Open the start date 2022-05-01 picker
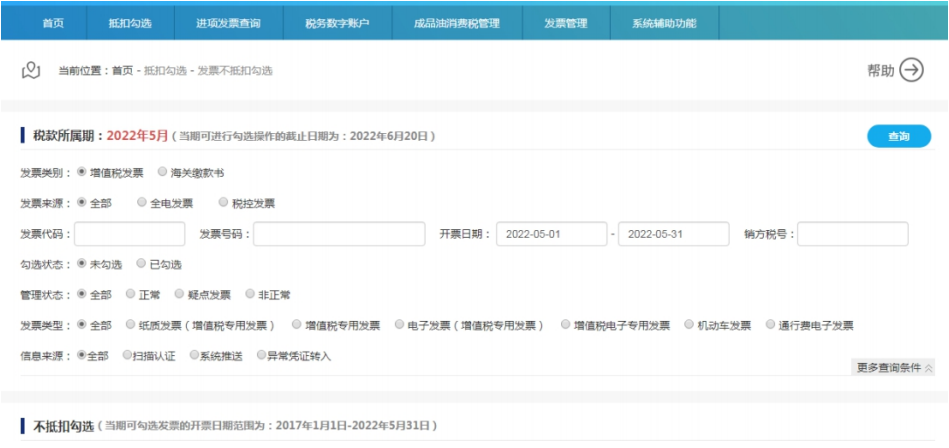Image resolution: width=949 pixels, height=448 pixels. [551, 234]
